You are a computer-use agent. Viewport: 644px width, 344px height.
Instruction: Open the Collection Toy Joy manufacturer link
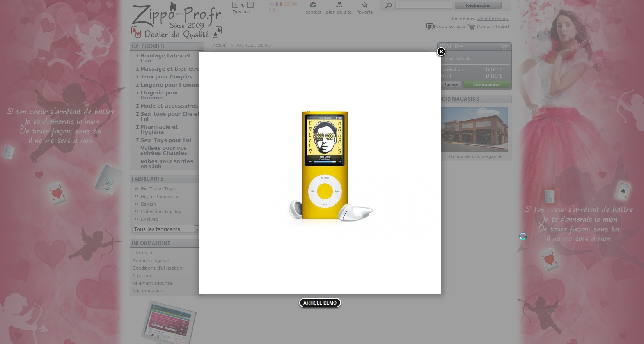[x=161, y=211]
